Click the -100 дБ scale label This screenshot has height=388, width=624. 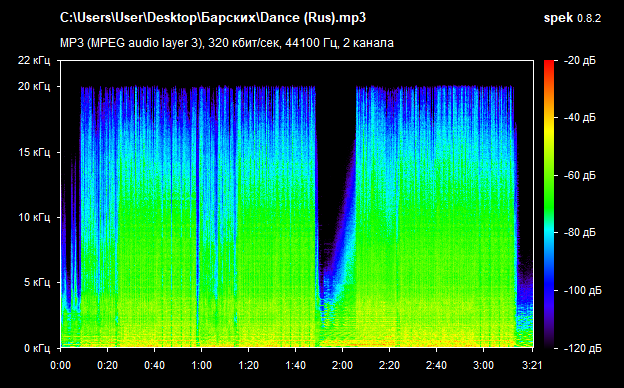click(x=583, y=291)
